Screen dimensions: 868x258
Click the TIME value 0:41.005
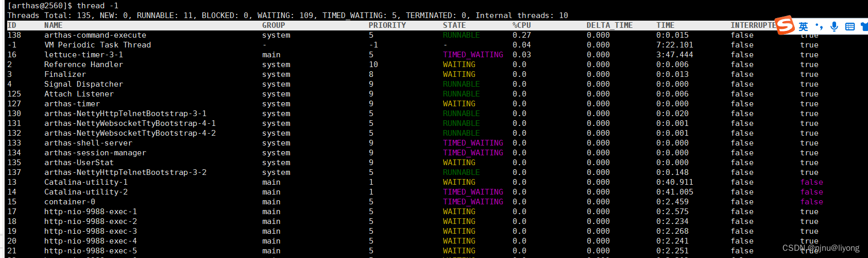(x=675, y=192)
